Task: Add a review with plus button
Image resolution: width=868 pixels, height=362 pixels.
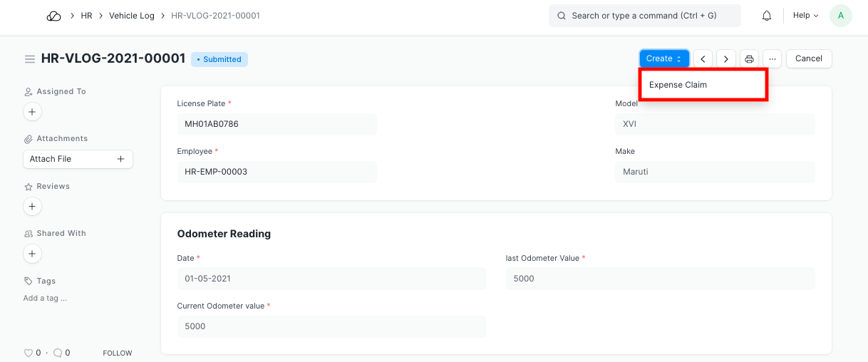Action: click(x=32, y=207)
